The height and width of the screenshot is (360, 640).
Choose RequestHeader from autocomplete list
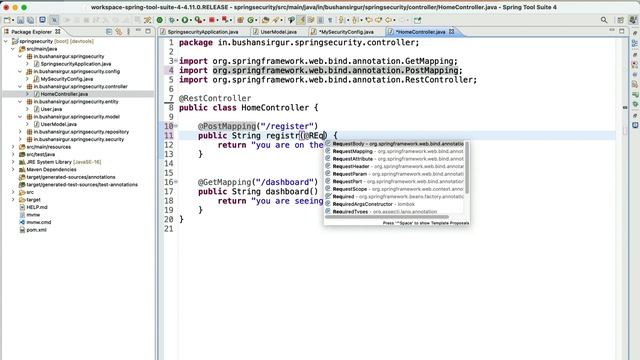394,167
